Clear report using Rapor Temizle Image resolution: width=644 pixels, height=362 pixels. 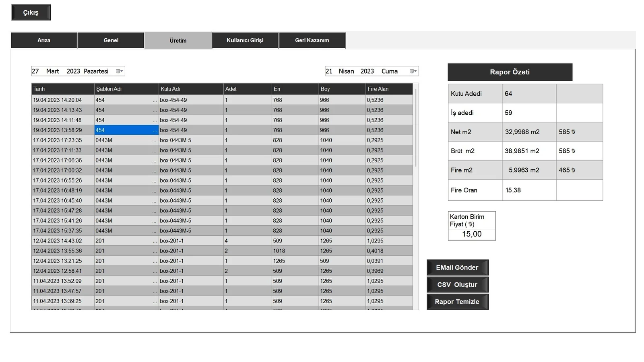click(x=457, y=302)
